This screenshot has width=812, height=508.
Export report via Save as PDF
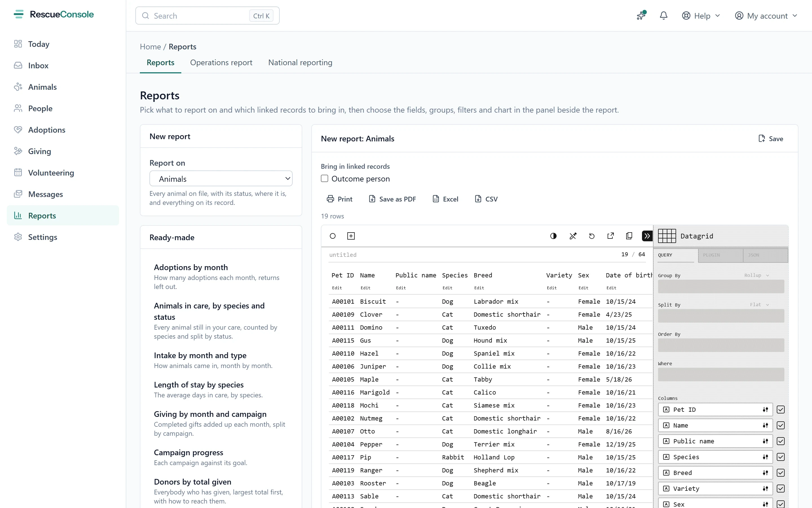(392, 199)
